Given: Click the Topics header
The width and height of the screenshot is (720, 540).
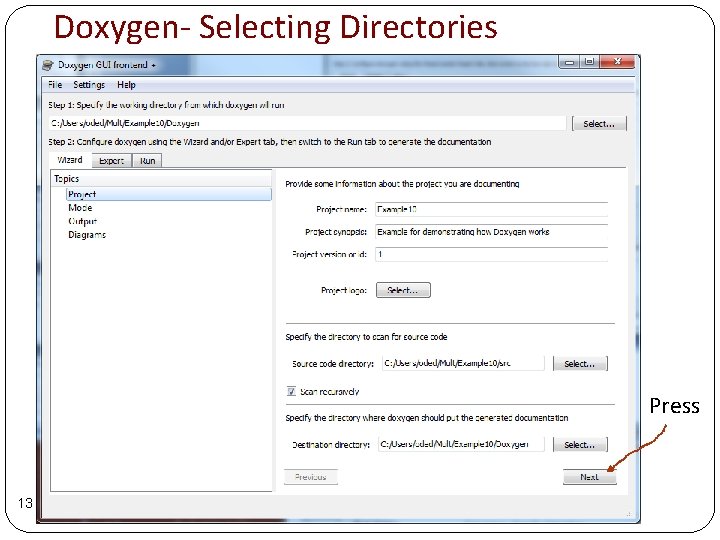Looking at the screenshot, I should [x=162, y=179].
